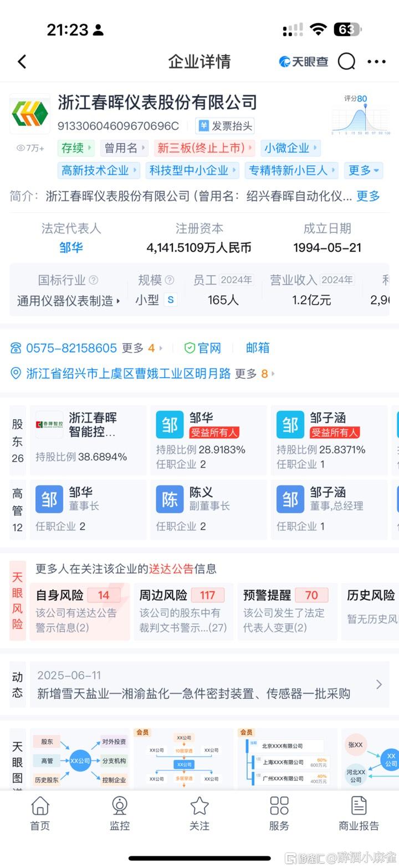The height and width of the screenshot is (868, 399).
Task: Open 发票抬头 invoice header
Action: click(225, 126)
